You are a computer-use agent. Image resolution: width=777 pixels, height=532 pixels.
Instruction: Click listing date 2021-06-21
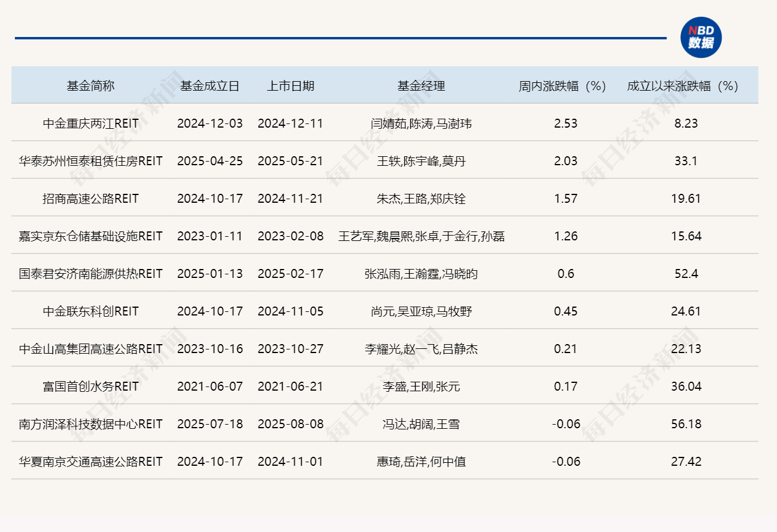(x=290, y=386)
